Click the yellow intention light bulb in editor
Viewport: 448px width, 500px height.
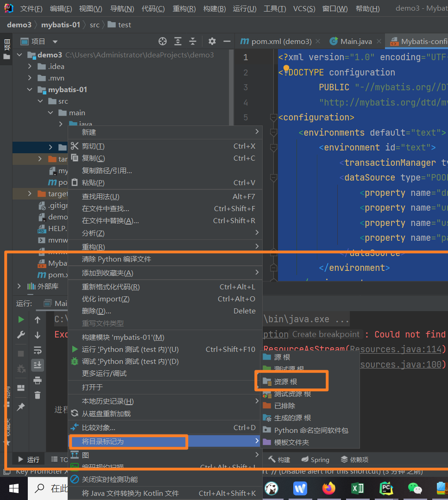[286, 68]
